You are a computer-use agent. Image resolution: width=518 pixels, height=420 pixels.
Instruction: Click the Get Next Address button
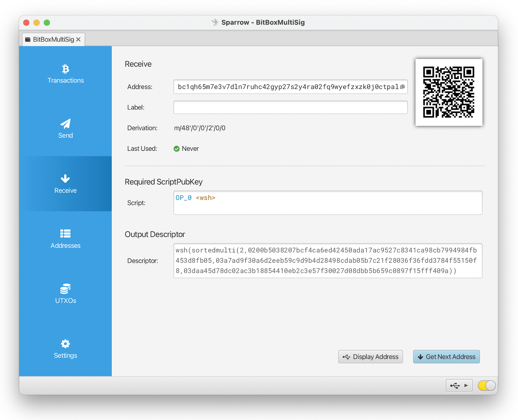[x=446, y=357]
